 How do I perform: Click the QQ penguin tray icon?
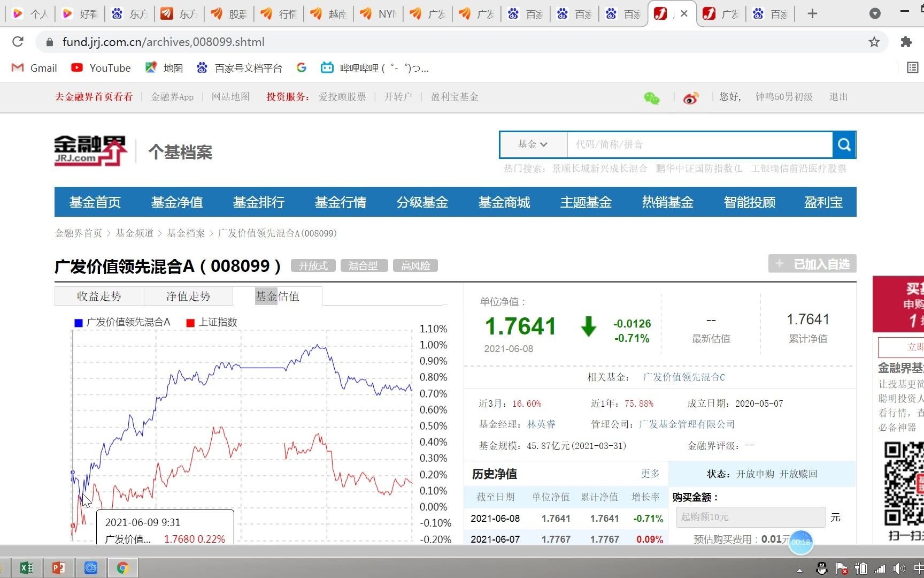click(822, 568)
